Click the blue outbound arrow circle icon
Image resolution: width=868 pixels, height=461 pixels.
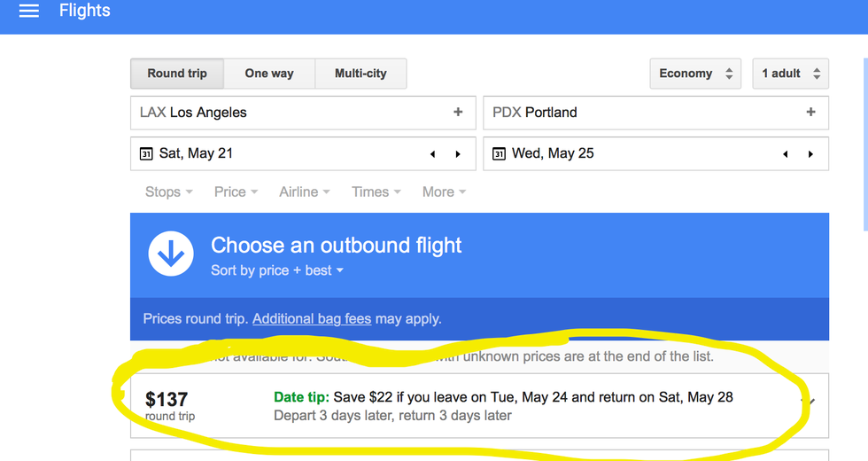[x=170, y=254]
